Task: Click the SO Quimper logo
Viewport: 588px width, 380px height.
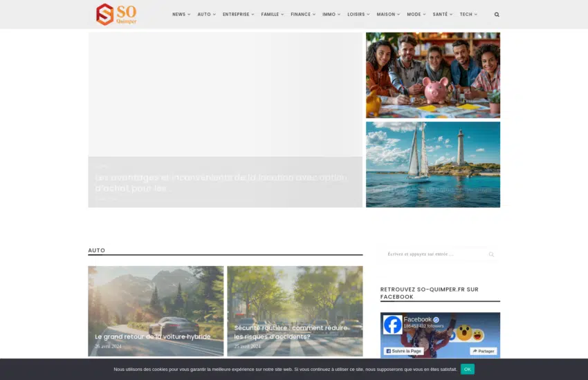Action: [x=116, y=15]
